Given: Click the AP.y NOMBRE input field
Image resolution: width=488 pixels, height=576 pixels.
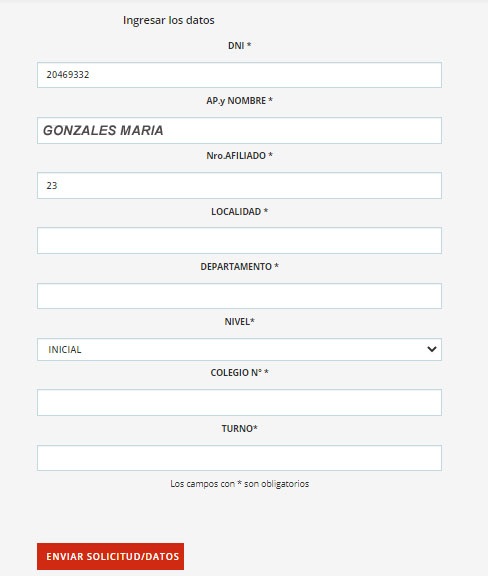Looking at the screenshot, I should [x=239, y=130].
